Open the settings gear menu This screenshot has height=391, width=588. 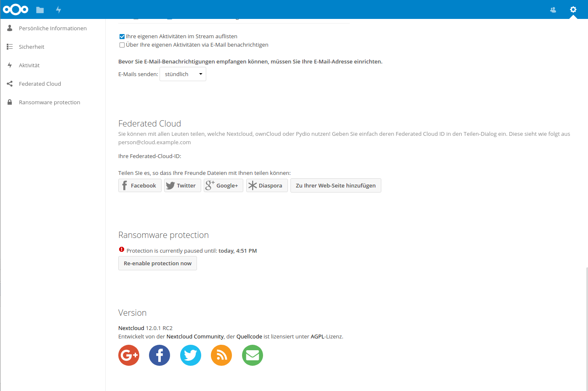pyautogui.click(x=573, y=10)
